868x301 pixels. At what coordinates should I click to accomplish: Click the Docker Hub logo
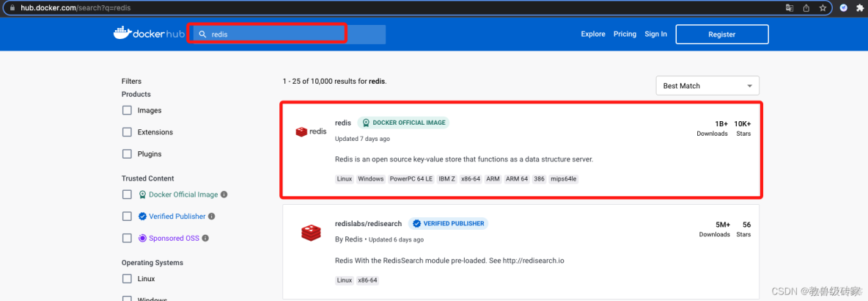point(149,34)
